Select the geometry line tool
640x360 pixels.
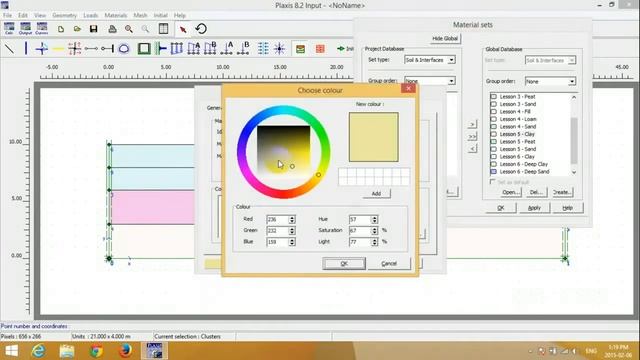click(9, 49)
